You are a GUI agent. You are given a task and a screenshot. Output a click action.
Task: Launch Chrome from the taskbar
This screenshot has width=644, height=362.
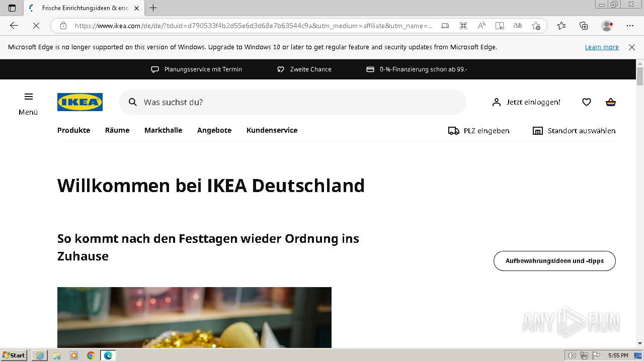91,355
